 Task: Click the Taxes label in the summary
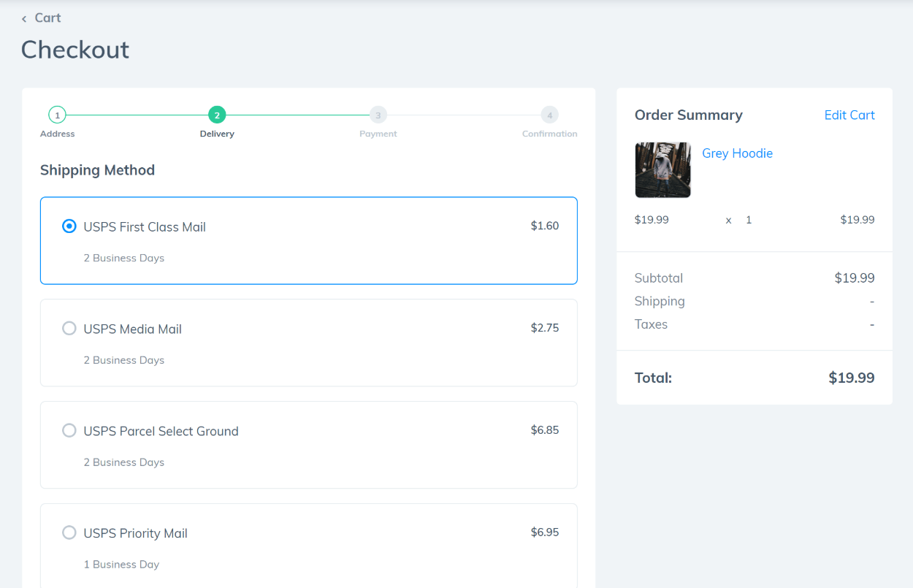pyautogui.click(x=651, y=324)
